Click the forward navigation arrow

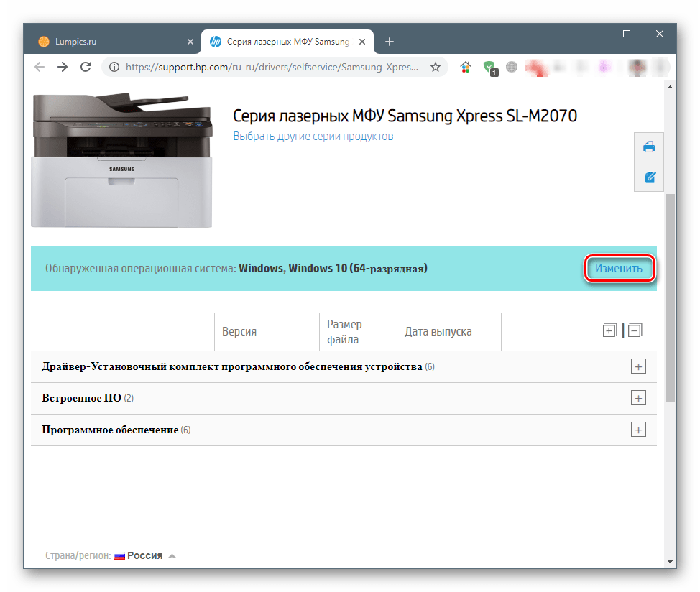[x=63, y=67]
